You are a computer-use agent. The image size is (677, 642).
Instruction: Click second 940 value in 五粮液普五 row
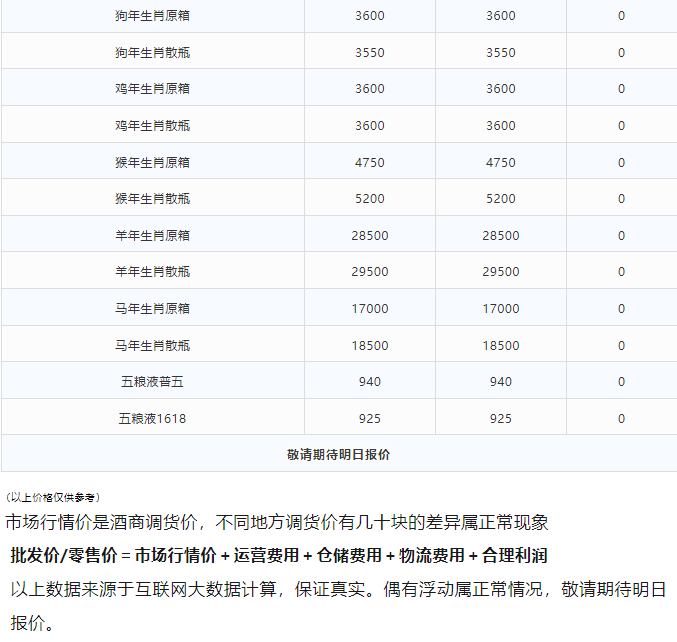click(x=501, y=382)
